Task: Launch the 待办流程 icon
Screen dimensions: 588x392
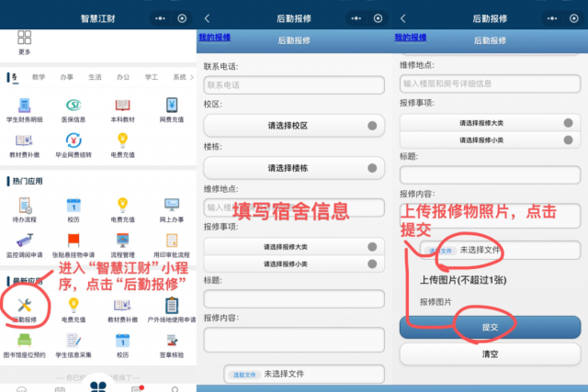Action: (25, 207)
